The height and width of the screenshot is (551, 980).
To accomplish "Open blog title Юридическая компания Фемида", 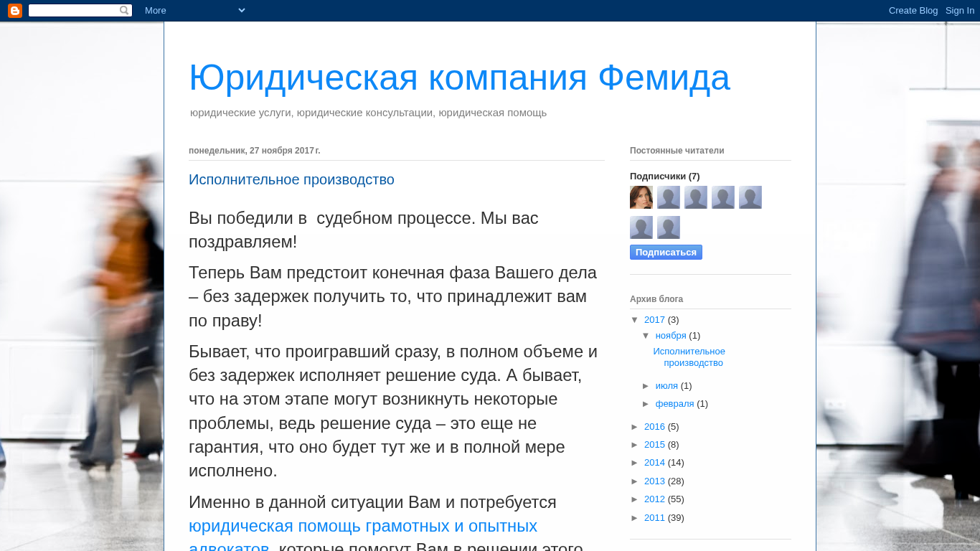I will point(459,77).
